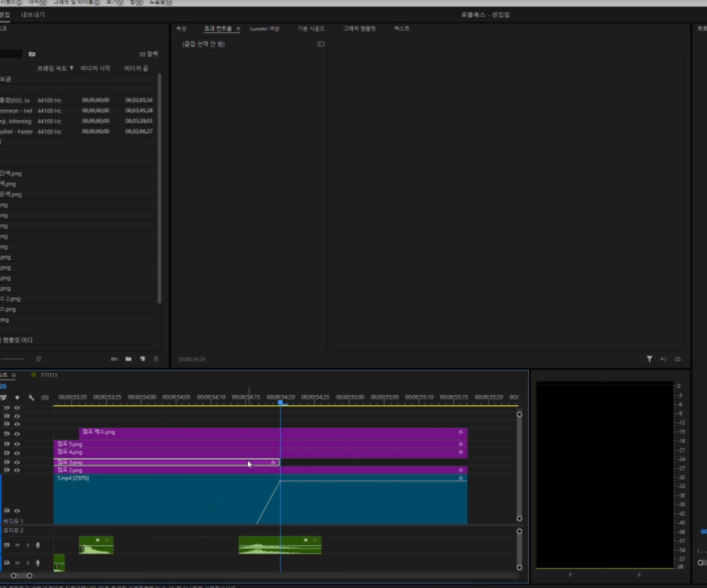This screenshot has height=588, width=707.
Task: Click the sort icons list button
Action: pos(39,359)
